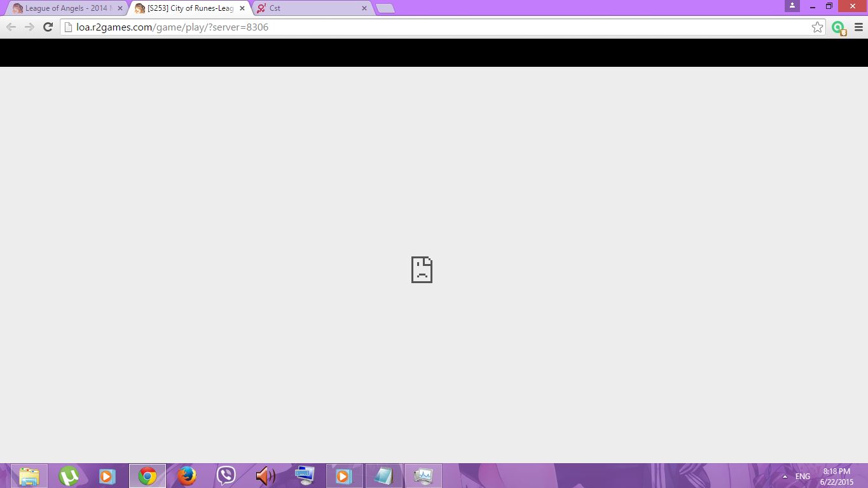Reload the crashed page
This screenshot has width=868, height=488.
(x=48, y=27)
